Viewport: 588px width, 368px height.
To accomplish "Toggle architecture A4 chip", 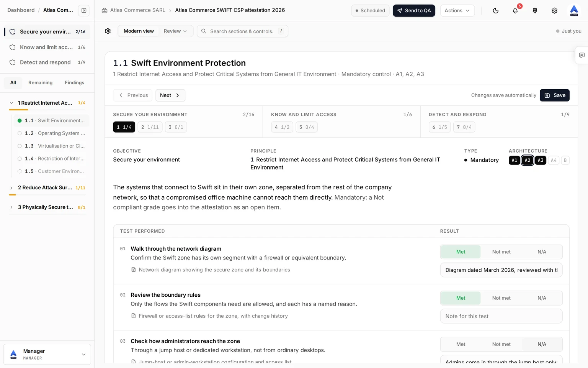I will 554,160.
